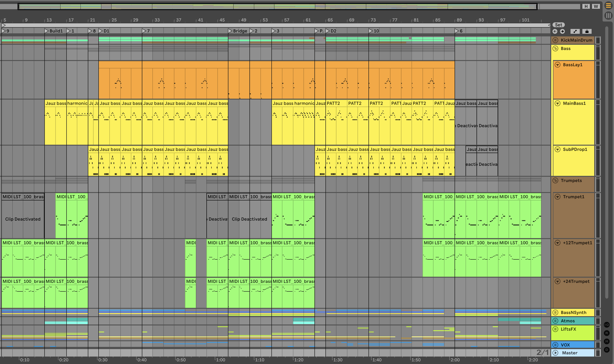Fold the MainBass1 track

(x=558, y=103)
